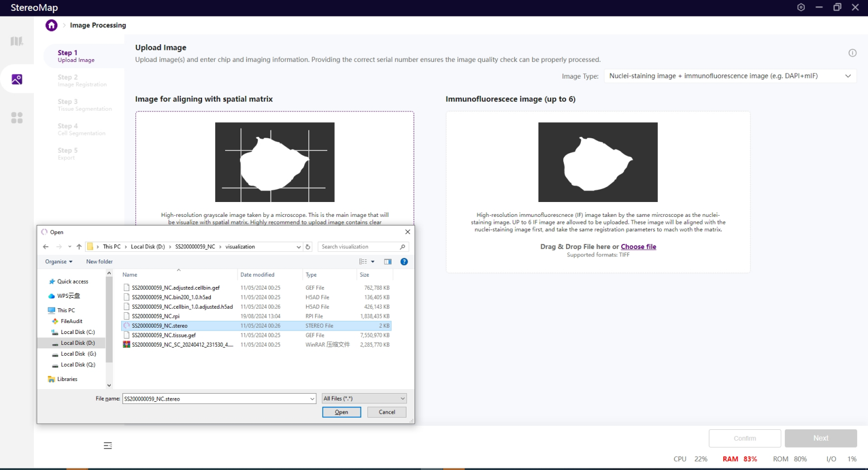Open StereoMap settings hexagon icon
Viewport: 868px width, 470px height.
[x=801, y=7]
